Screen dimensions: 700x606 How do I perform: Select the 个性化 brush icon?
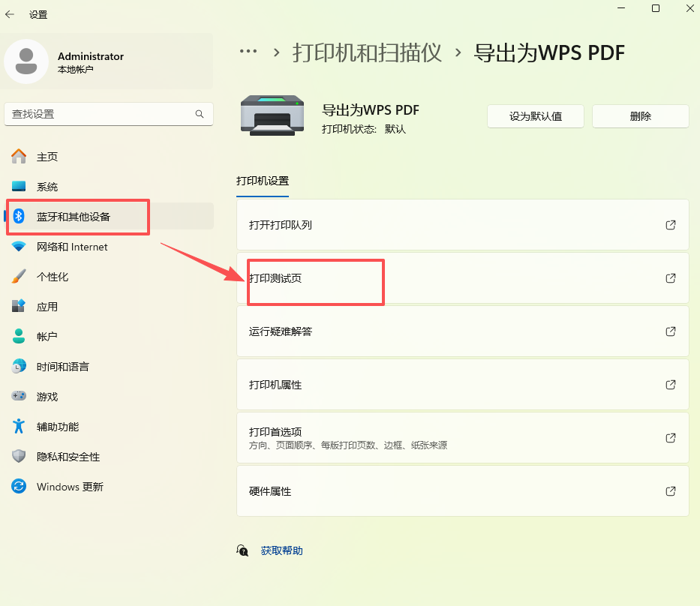tap(17, 276)
